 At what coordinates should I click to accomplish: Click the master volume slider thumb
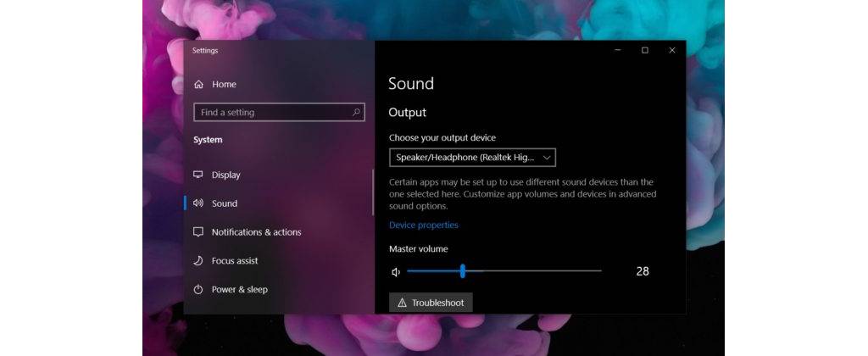tap(462, 270)
